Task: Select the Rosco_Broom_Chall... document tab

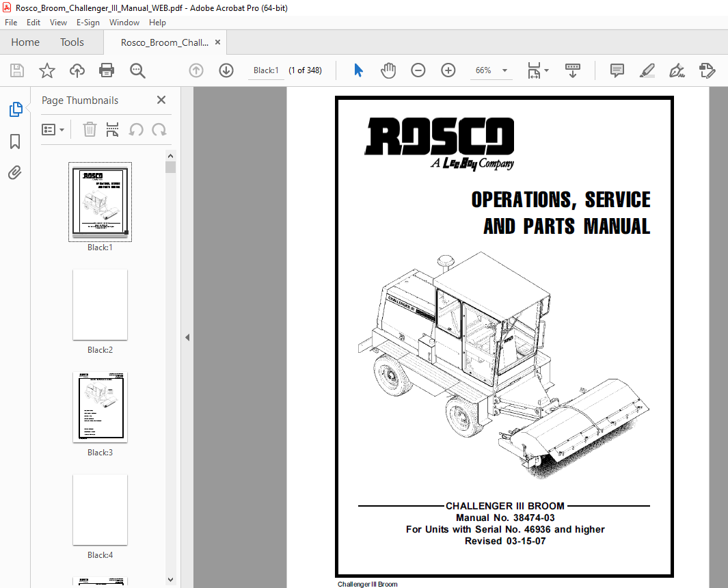Action: (164, 42)
